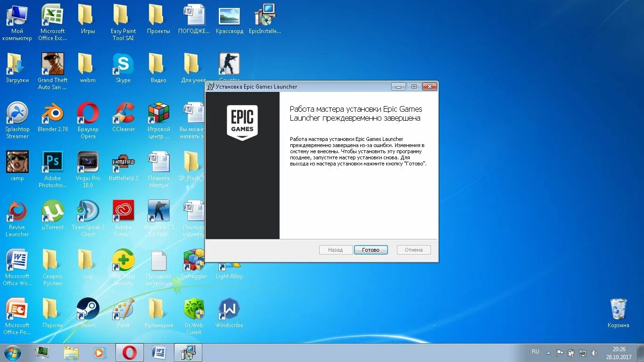Open Action Center flag icon

coord(560,353)
